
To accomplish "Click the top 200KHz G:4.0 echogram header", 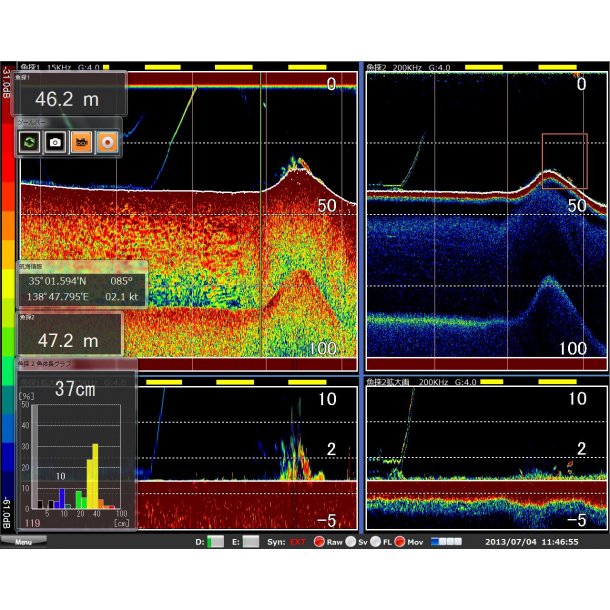I will click(408, 68).
